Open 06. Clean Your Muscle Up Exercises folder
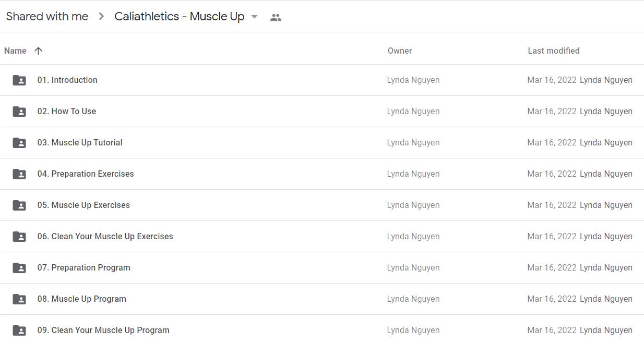The width and height of the screenshot is (644, 344). tap(322, 237)
